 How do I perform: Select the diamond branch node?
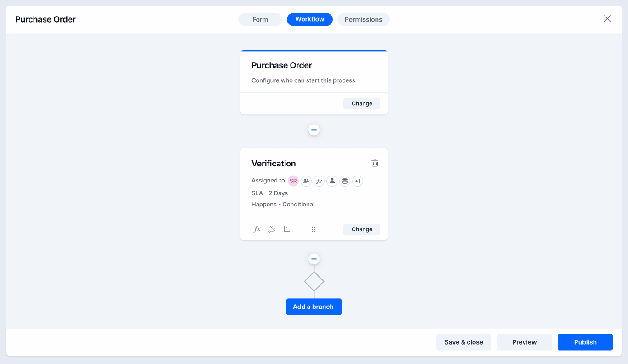pos(314,281)
